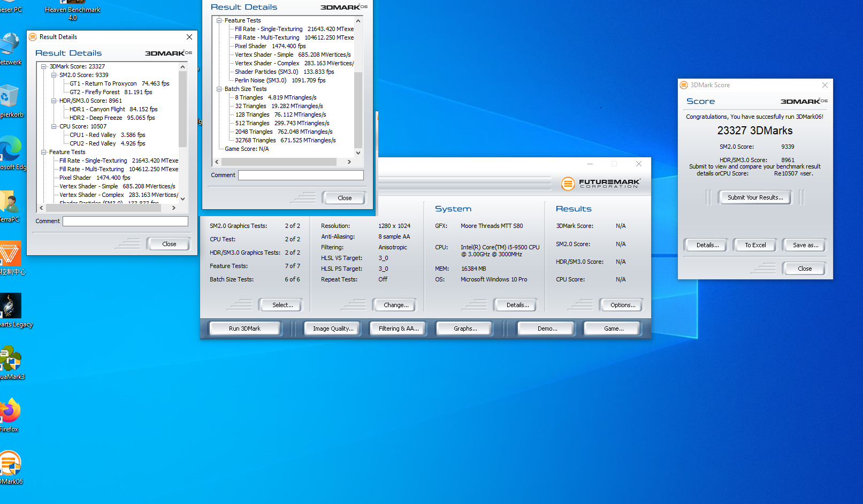The image size is (863, 504).
Task: Click the Change... settings button
Action: [x=396, y=305]
